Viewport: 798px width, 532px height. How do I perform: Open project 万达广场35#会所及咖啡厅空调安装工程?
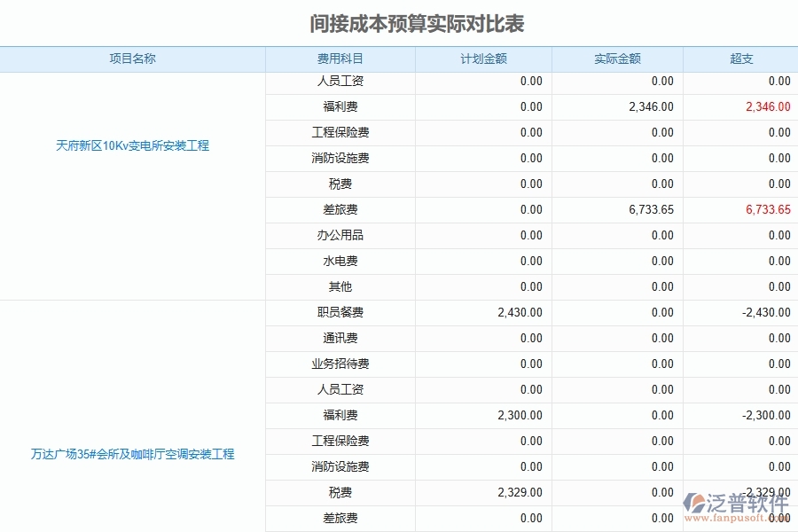pyautogui.click(x=131, y=454)
